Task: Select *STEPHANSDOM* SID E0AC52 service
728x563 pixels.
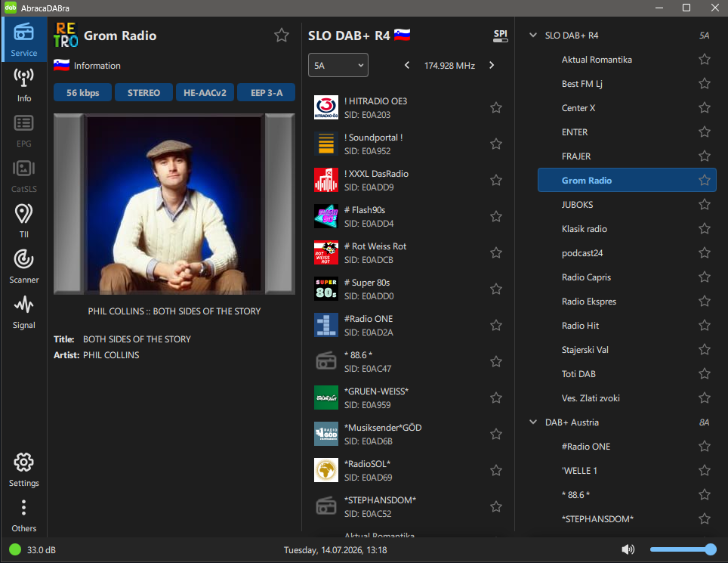Action: click(x=408, y=506)
